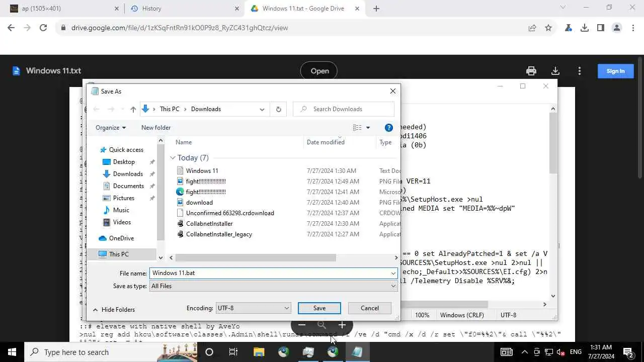Reload the page in Chrome
The width and height of the screenshot is (644, 362).
coord(43,28)
